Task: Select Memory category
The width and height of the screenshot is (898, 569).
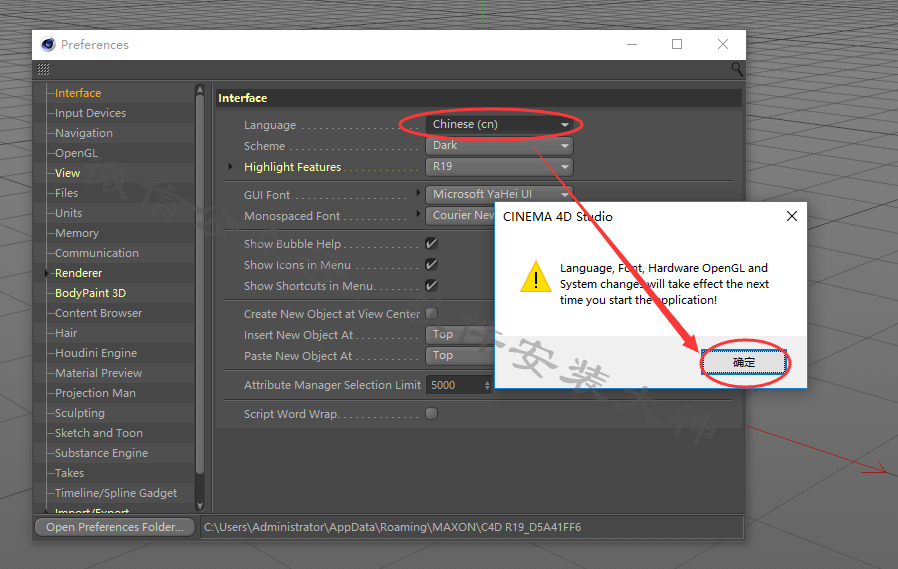Action: click(x=77, y=233)
